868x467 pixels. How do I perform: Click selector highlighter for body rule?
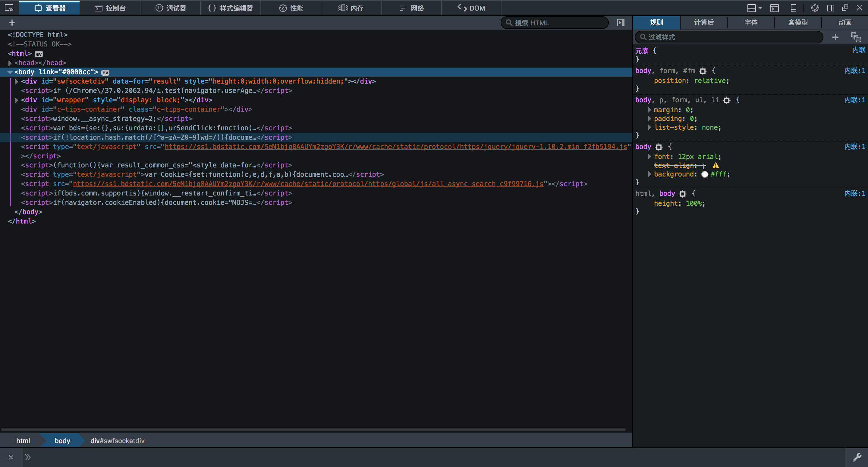coord(659,147)
